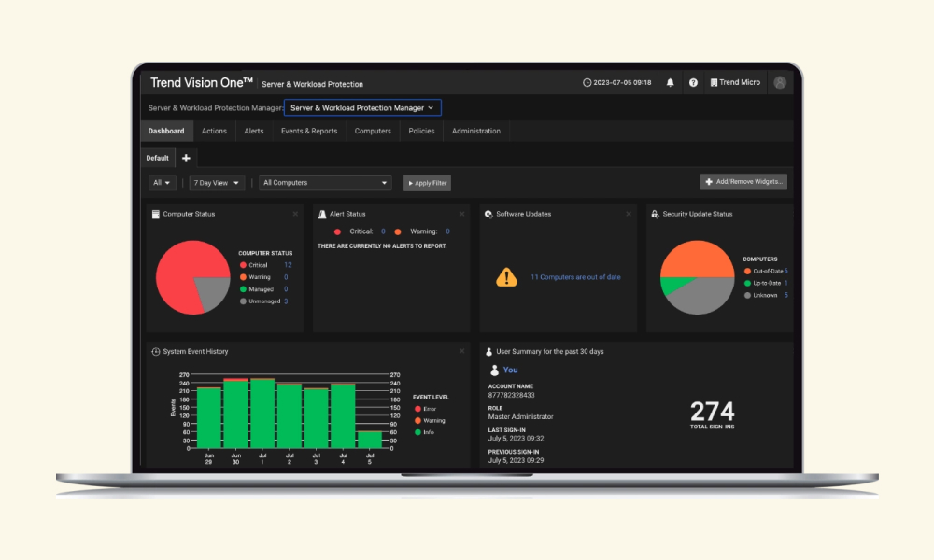Click the Master Administrator role text

[520, 416]
